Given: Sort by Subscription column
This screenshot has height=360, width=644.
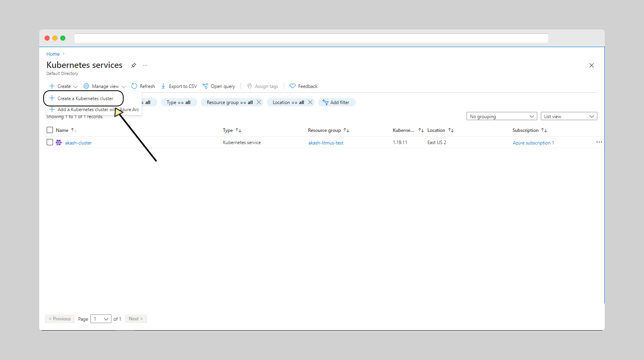Looking at the screenshot, I should pyautogui.click(x=530, y=130).
